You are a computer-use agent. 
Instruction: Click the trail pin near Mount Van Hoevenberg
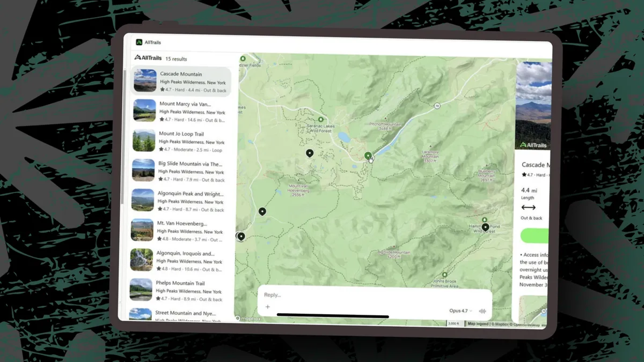[x=309, y=153]
